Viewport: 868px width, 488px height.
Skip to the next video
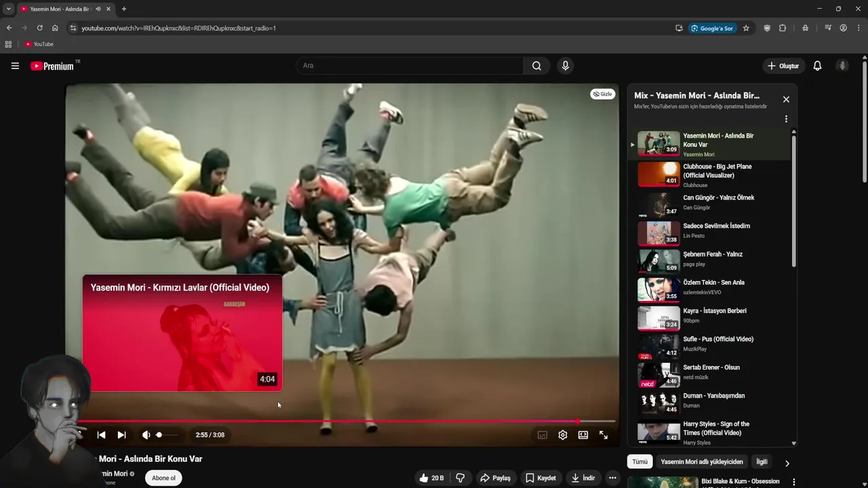(121, 435)
